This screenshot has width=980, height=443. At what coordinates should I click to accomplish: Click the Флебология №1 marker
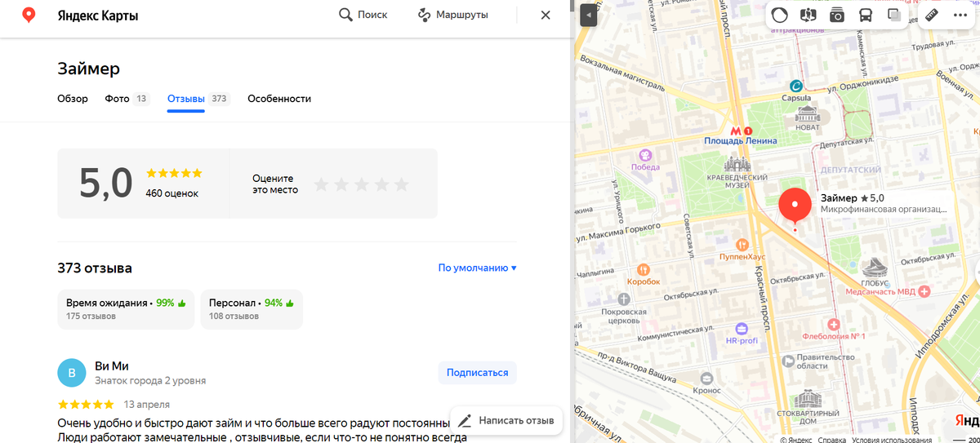[833, 324]
